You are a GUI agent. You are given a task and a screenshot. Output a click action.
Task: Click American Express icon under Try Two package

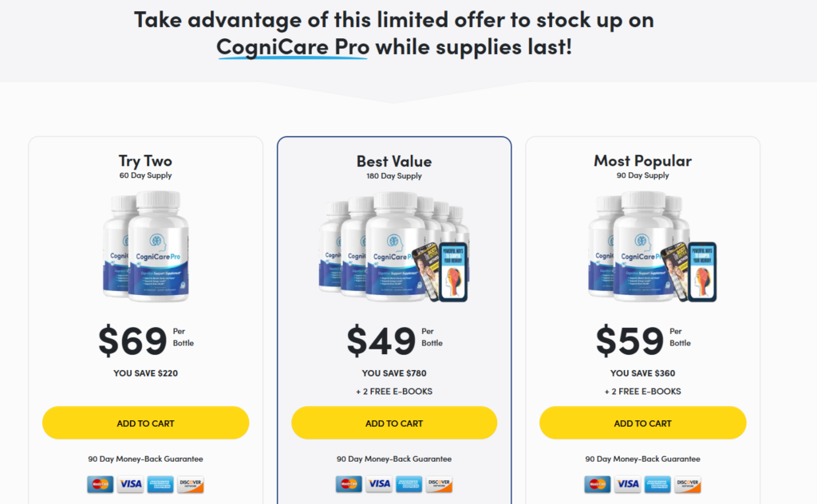160,484
